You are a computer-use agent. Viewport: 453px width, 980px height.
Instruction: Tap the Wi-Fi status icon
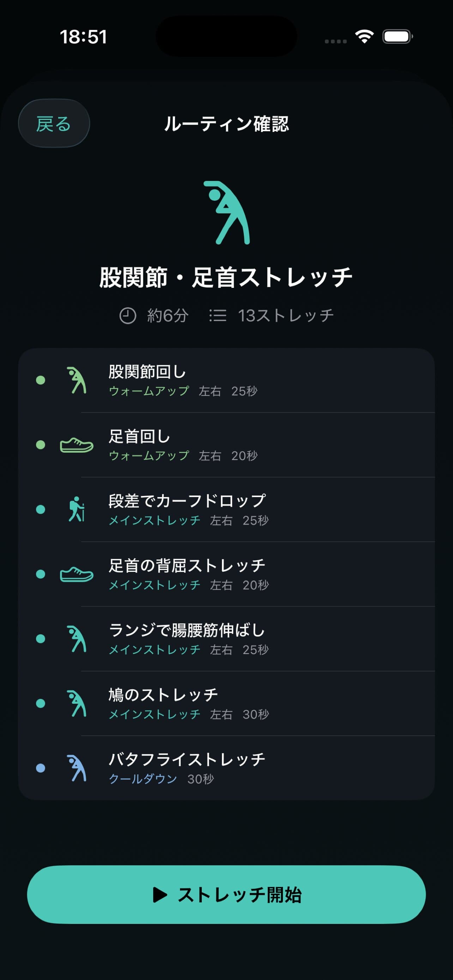point(364,37)
